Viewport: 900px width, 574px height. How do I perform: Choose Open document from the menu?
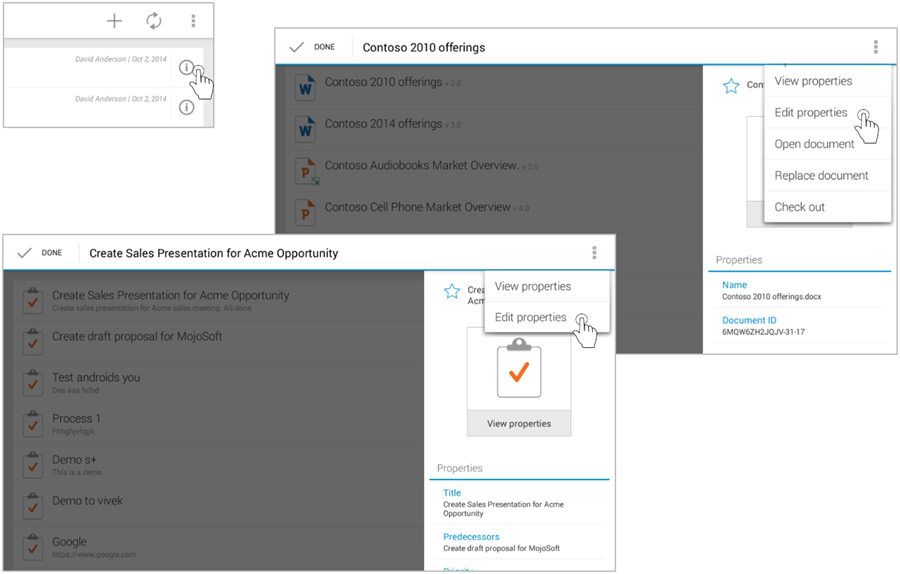[814, 144]
